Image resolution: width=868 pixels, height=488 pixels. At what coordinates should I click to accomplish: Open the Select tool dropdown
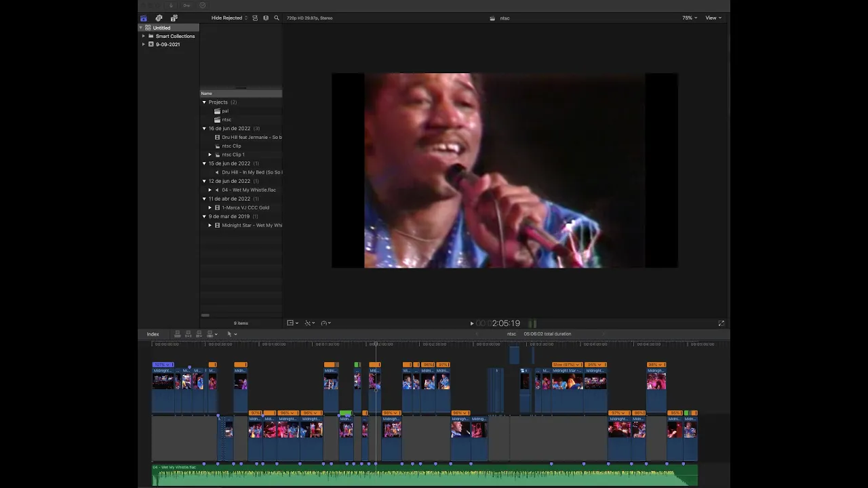232,334
